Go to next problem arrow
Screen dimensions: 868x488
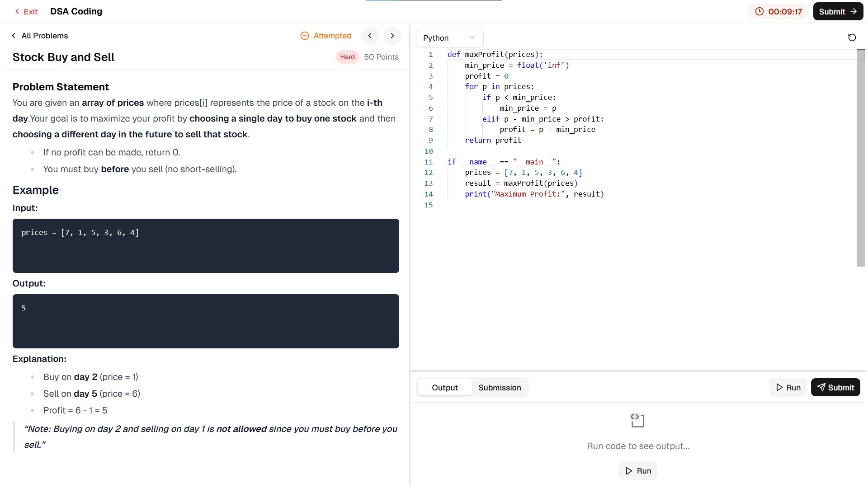tap(392, 36)
